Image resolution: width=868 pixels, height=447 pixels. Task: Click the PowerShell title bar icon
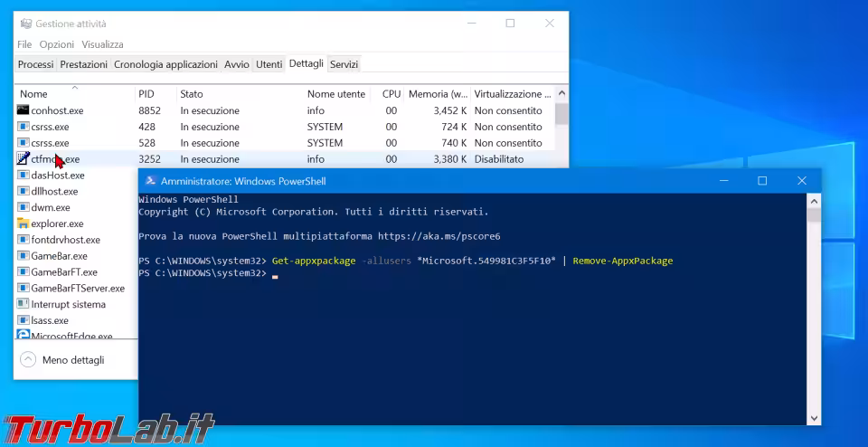tap(150, 181)
